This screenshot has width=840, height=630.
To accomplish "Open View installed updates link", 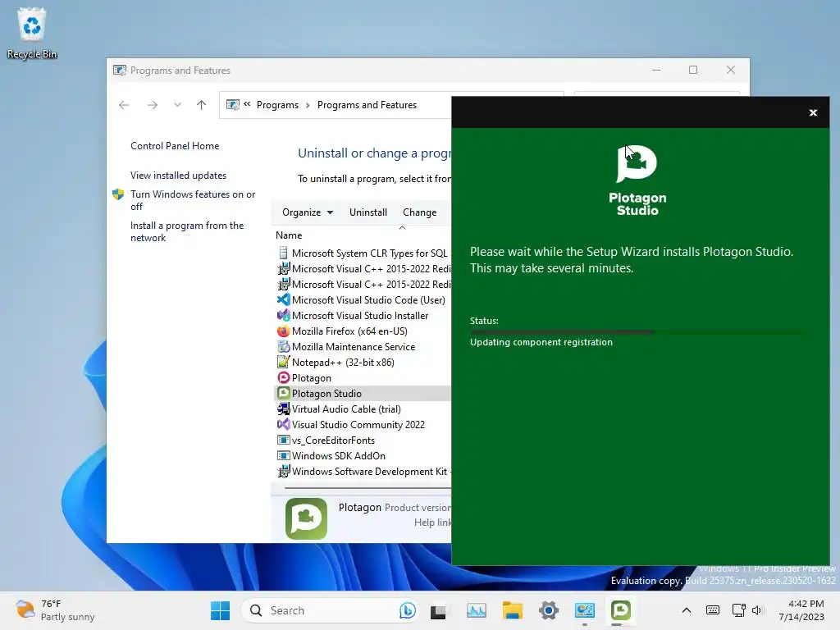I will pos(178,176).
